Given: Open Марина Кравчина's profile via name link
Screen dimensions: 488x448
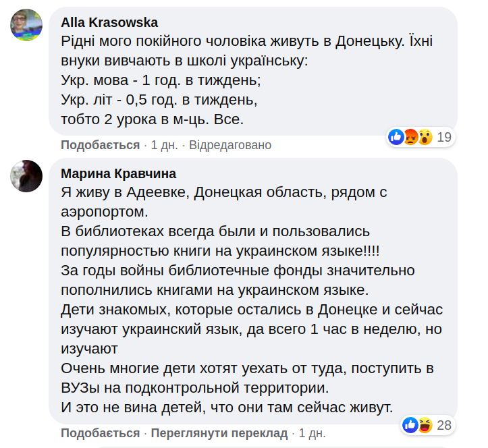Looking at the screenshot, I should [x=118, y=174].
